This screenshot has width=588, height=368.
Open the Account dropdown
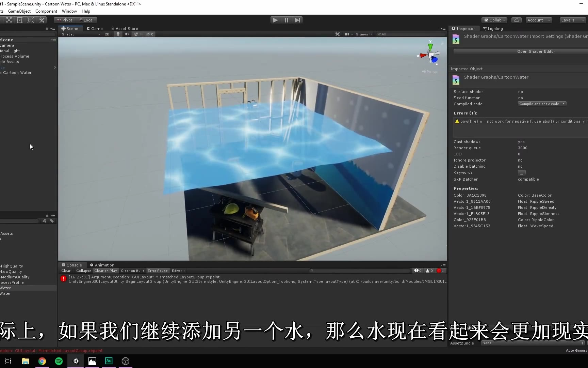click(x=539, y=20)
